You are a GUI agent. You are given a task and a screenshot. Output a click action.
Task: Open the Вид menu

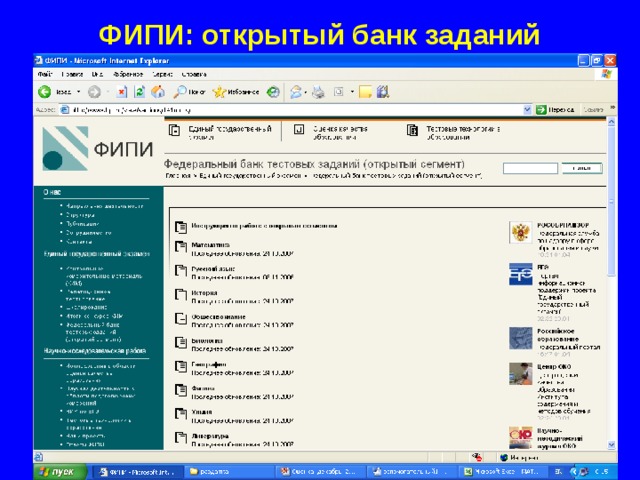point(97,74)
